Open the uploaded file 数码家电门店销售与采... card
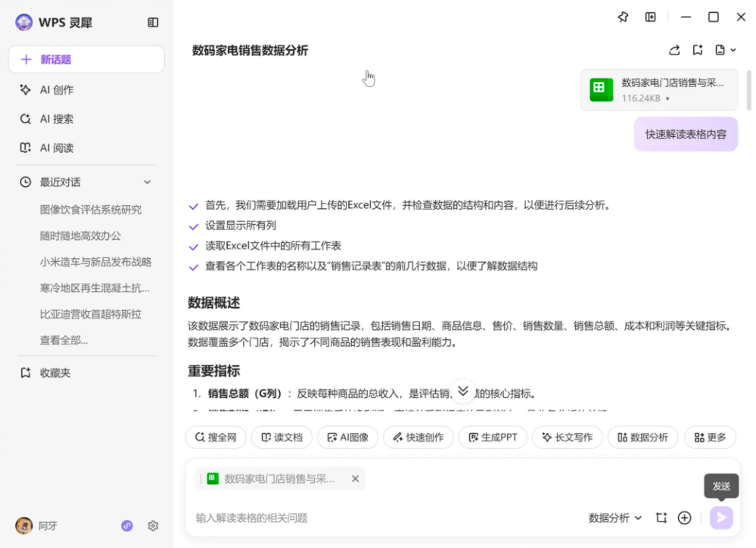 click(x=659, y=90)
